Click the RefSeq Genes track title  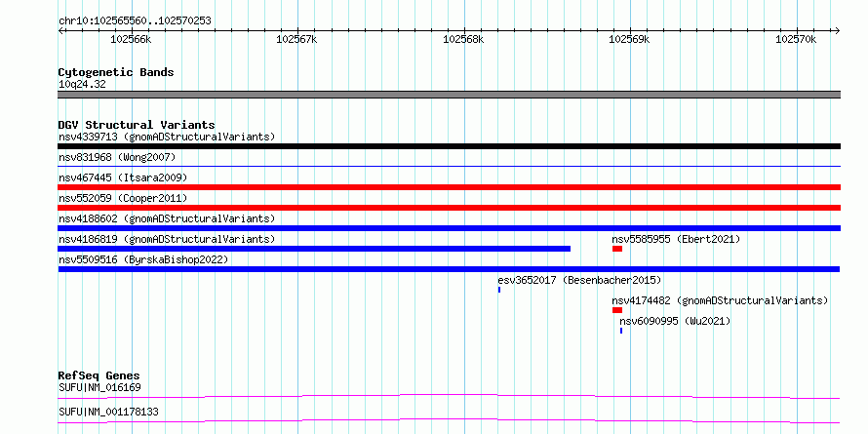point(99,375)
